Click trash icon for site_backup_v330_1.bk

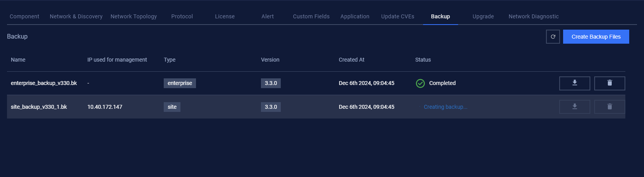(609, 107)
